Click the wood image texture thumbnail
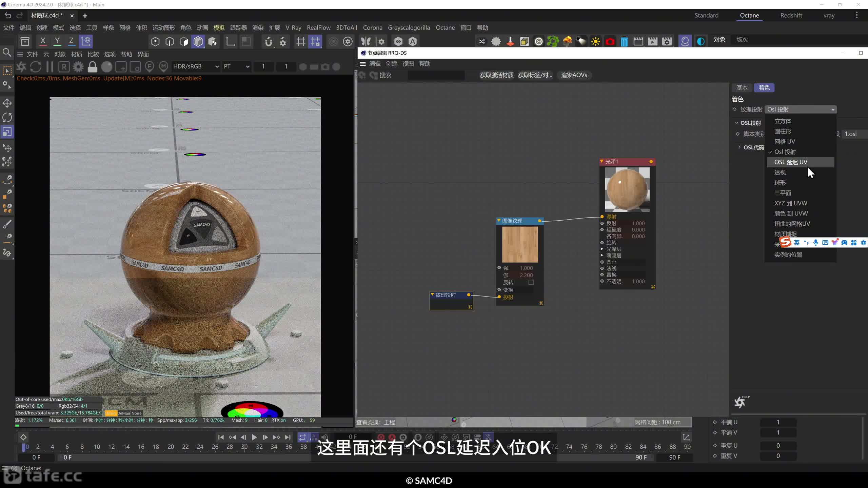868x488 pixels. coord(520,244)
